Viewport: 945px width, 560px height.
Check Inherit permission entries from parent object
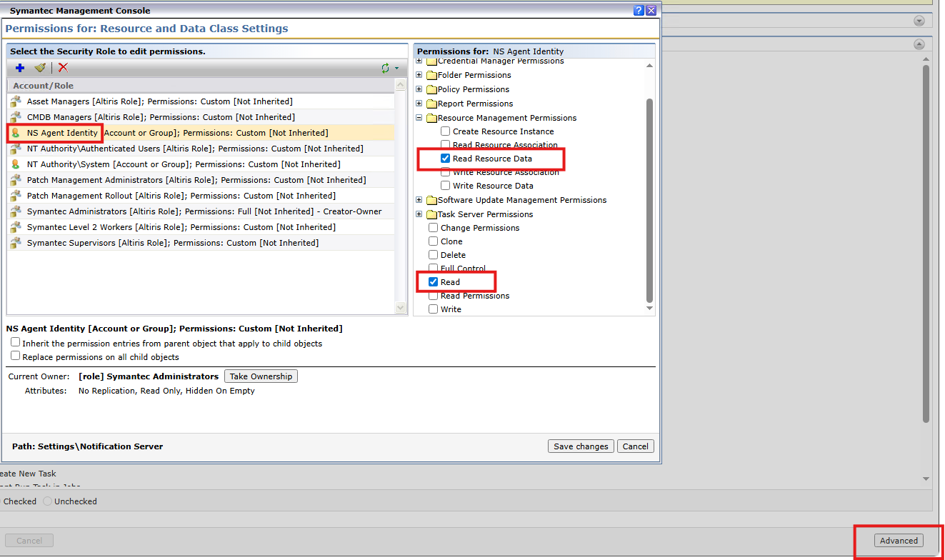coord(16,343)
